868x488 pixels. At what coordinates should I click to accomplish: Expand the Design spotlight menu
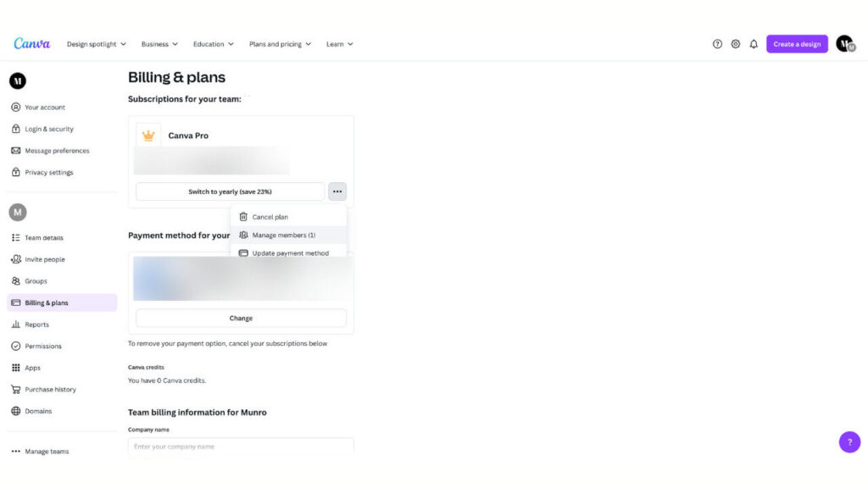(97, 44)
